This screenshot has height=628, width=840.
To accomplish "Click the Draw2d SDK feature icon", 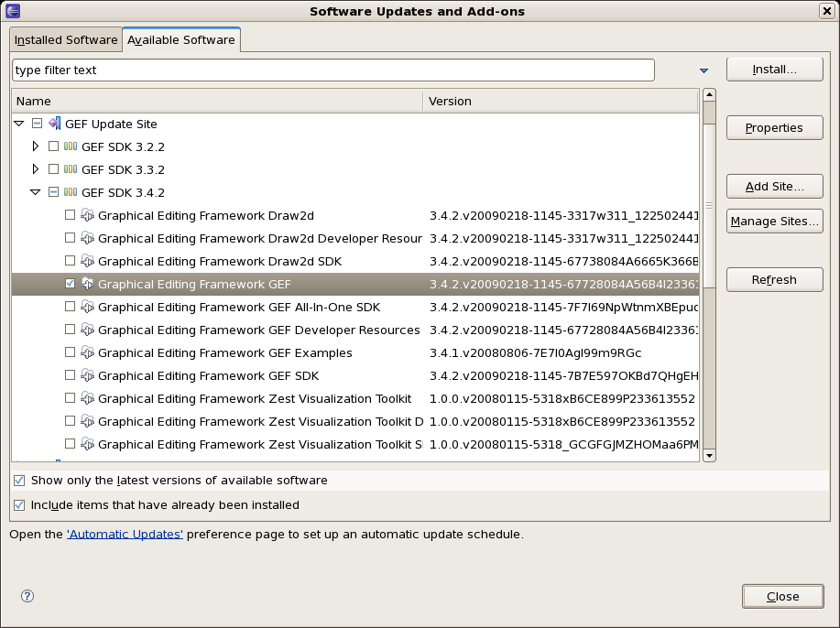I will [87, 261].
